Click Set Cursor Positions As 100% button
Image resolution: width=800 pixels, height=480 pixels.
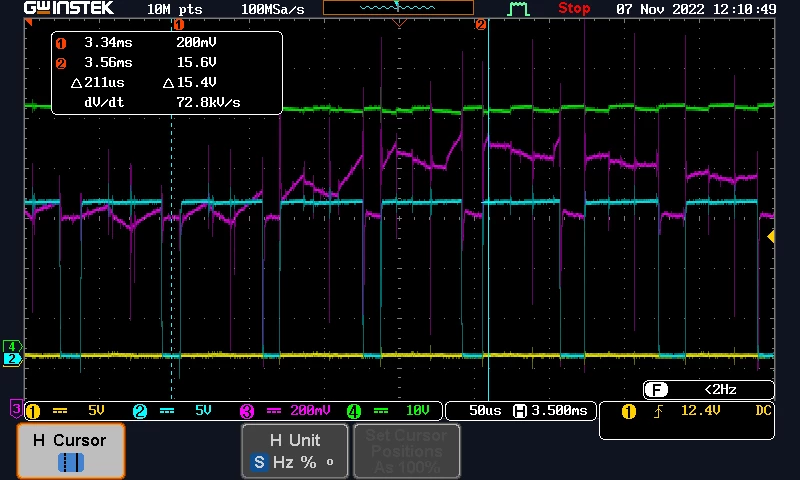tap(407, 451)
